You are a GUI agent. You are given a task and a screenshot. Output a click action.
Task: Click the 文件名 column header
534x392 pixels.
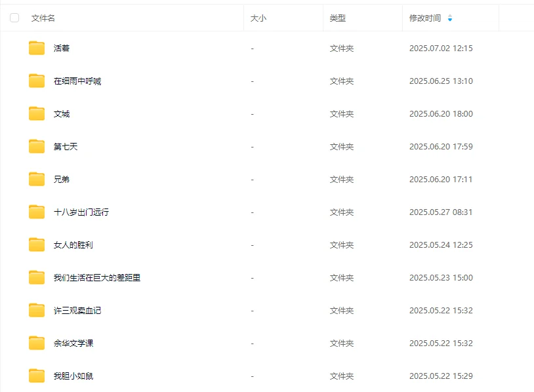[x=43, y=18]
